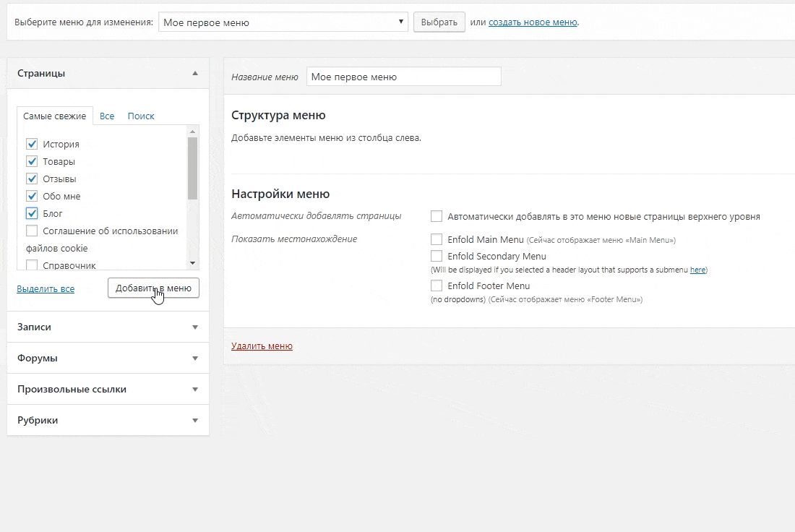Check Соглашение об использовании файлов cookie
Viewport: 795px width, 532px height.
click(32, 231)
